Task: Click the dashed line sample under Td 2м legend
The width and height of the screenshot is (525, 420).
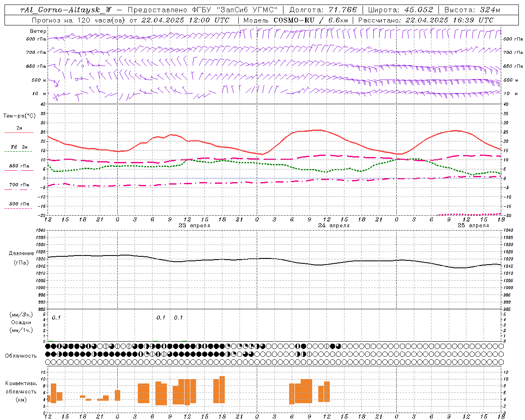Action: 19,152
